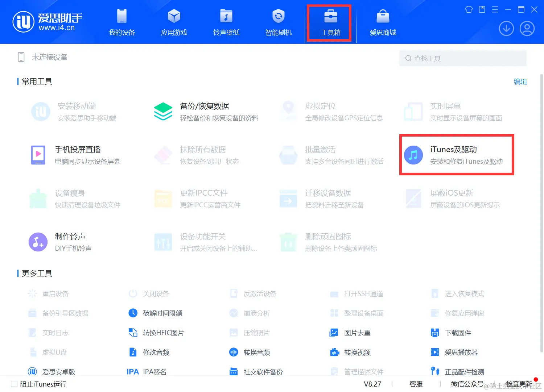Launch 爱思播放器
The height and width of the screenshot is (392, 544).
[x=454, y=352]
